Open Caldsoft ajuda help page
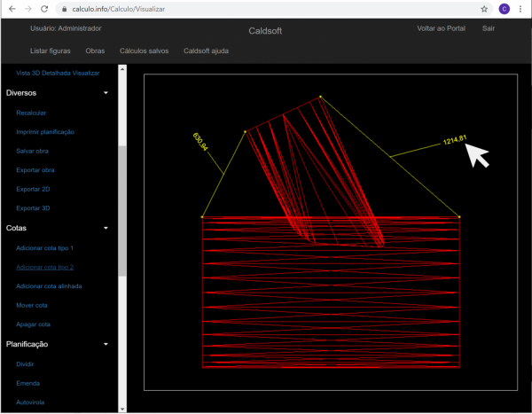 tap(206, 51)
